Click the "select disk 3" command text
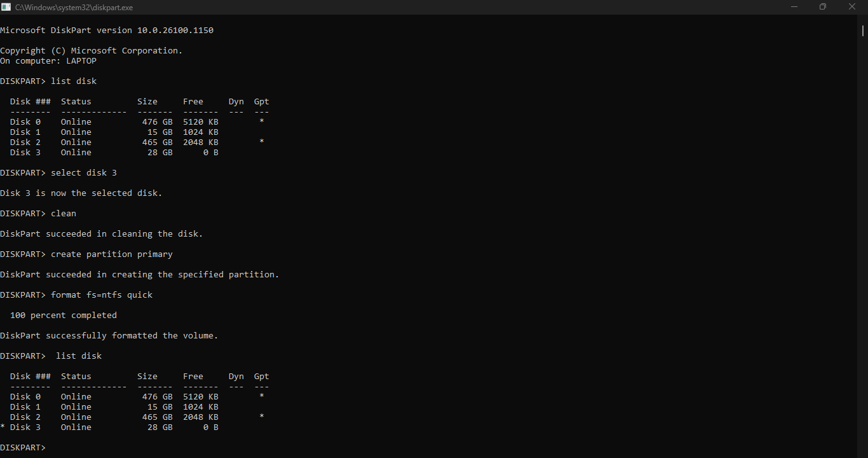Screen dimensions: 868x458 point(84,173)
